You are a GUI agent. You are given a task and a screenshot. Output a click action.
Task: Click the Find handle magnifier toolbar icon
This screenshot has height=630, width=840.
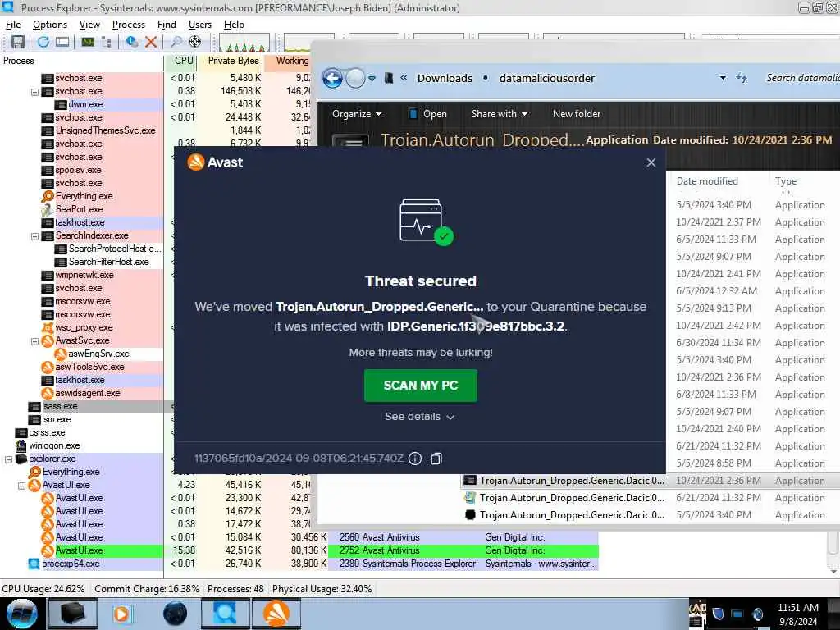[x=176, y=42]
